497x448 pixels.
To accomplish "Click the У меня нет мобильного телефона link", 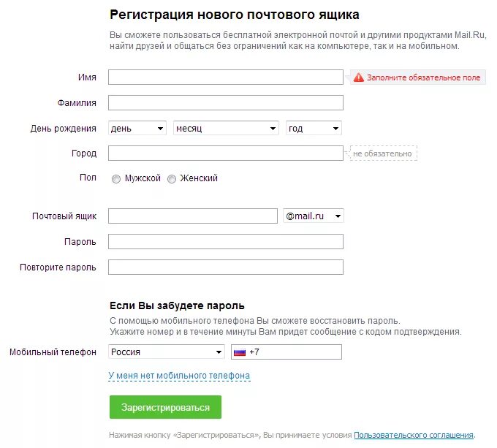I will coord(179,376).
